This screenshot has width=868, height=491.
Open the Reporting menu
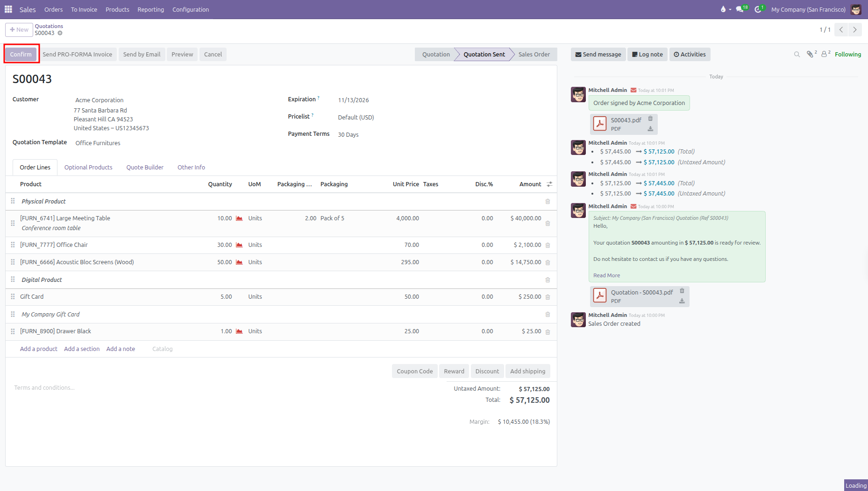coord(150,9)
